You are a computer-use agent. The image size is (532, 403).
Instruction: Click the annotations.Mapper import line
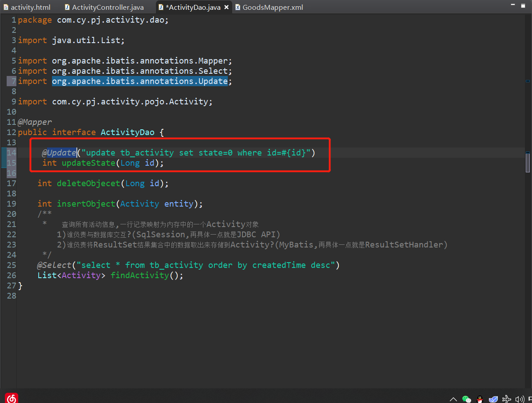(x=125, y=61)
